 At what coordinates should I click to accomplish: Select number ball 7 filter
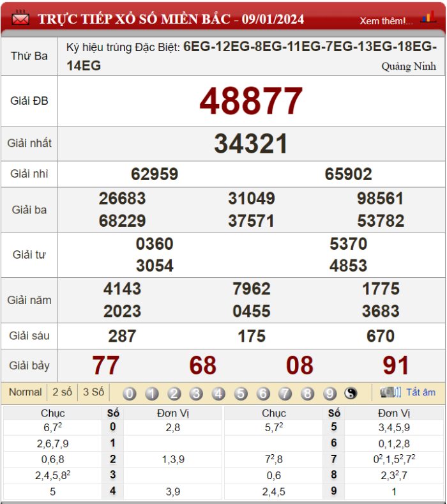click(x=285, y=393)
